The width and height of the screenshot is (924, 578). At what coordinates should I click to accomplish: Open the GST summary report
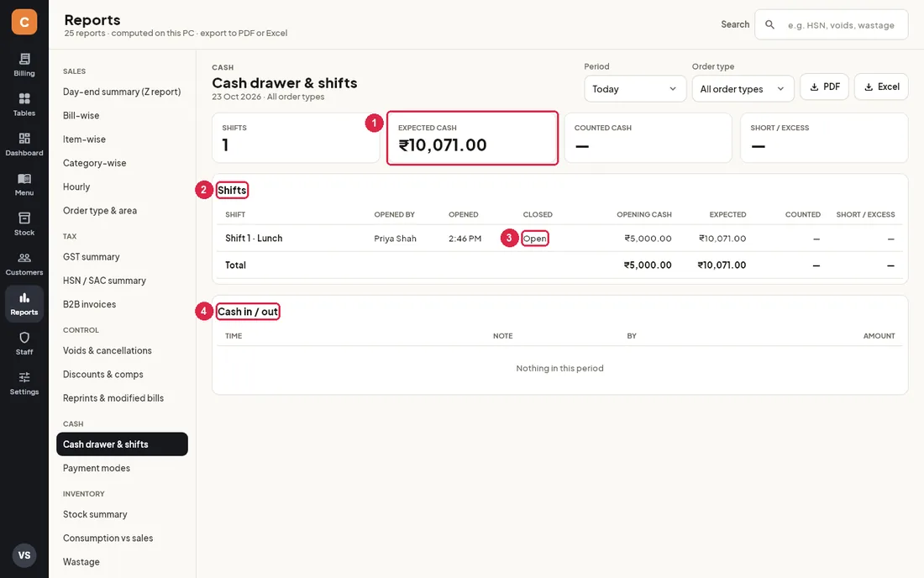pyautogui.click(x=122, y=257)
